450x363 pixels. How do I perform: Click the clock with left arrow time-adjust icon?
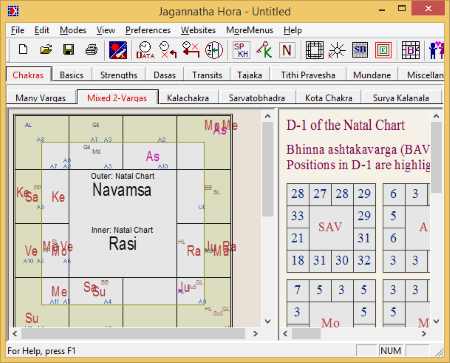tap(168, 50)
